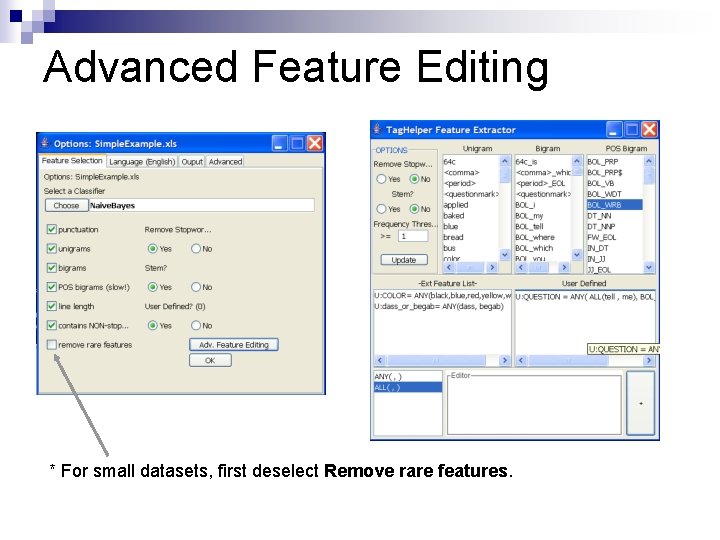This screenshot has height=540, width=720.
Task: Click Unigram list scroll left arrow
Action: coord(448,267)
